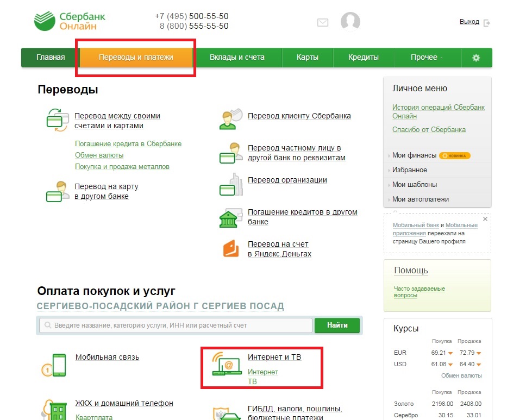Click the Sberbank Online logo
This screenshot has width=507, height=420.
point(70,21)
